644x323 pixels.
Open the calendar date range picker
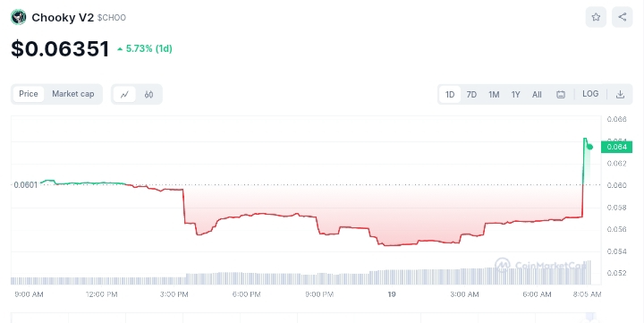click(x=561, y=95)
